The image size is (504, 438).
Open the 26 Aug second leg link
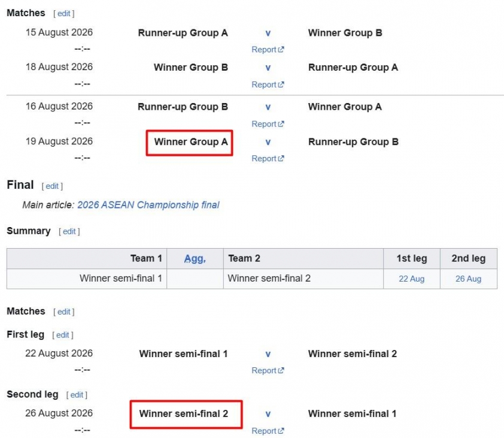(468, 279)
